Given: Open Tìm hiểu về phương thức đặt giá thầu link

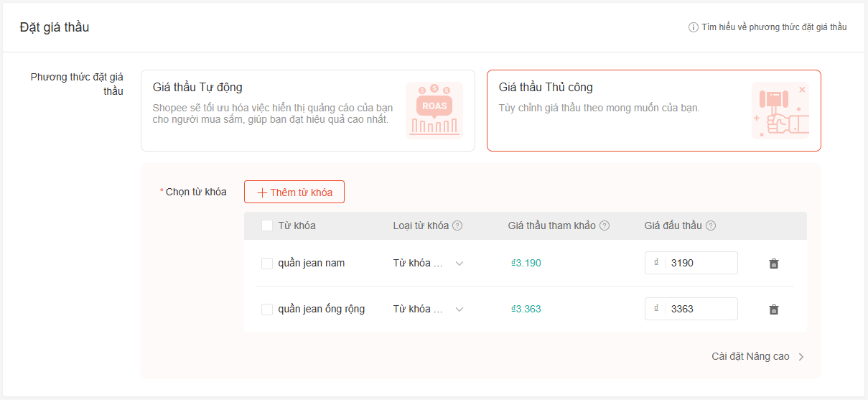Looking at the screenshot, I should click(774, 27).
